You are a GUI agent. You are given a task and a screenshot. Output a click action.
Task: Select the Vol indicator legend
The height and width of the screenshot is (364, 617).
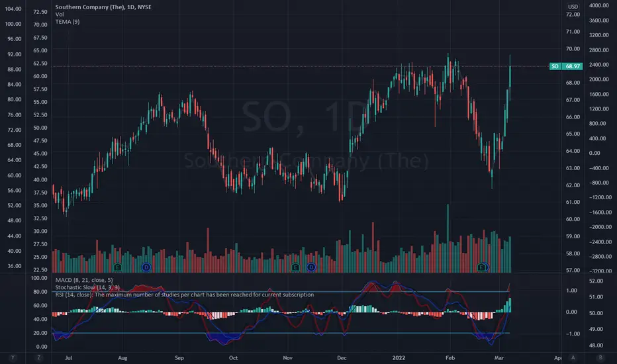tap(60, 14)
